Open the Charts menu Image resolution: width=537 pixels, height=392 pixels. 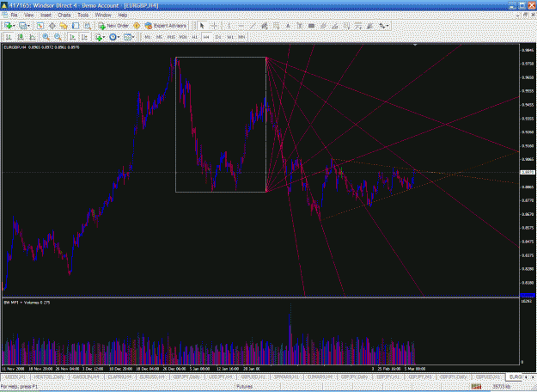(64, 15)
